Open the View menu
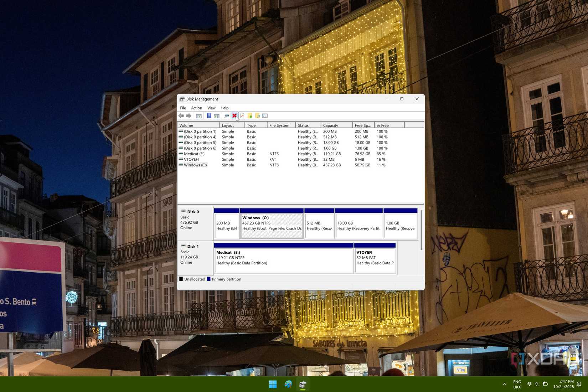Screen dimensions: 588x392 point(211,108)
